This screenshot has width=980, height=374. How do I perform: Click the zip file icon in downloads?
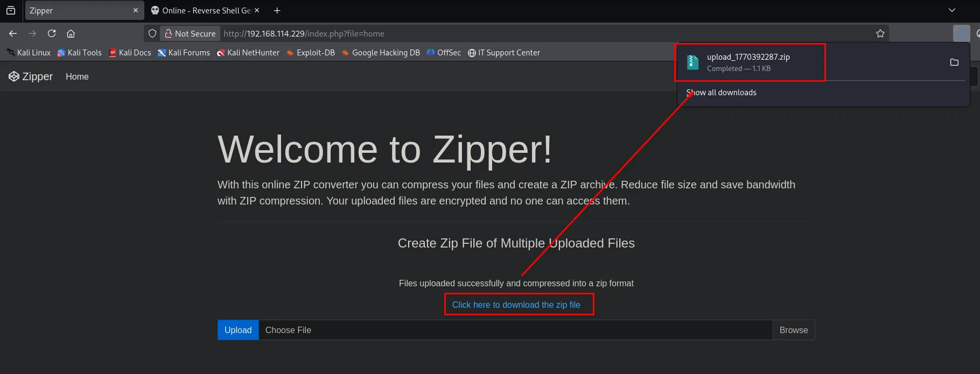click(x=693, y=62)
